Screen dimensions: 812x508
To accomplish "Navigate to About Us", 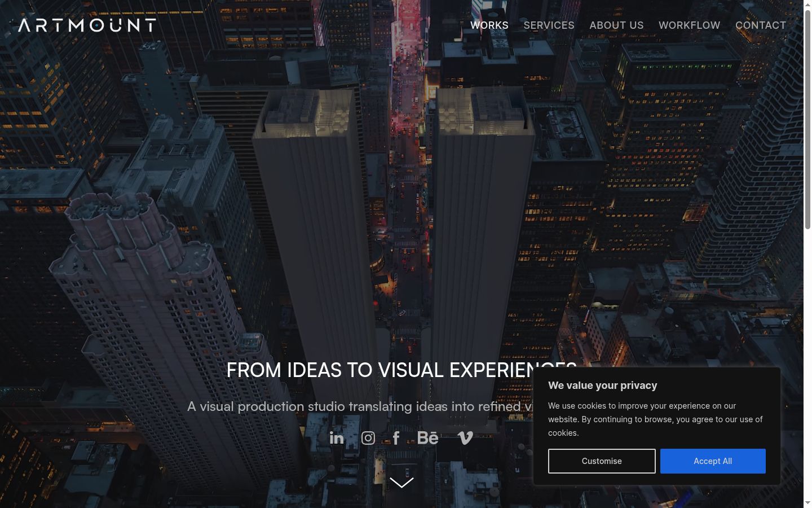I will click(x=616, y=25).
